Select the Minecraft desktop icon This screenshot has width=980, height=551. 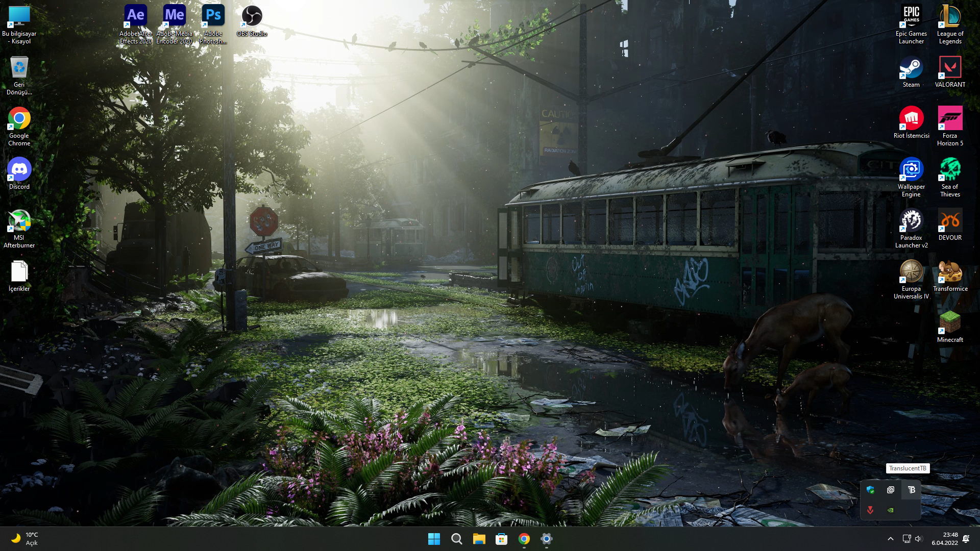click(950, 327)
